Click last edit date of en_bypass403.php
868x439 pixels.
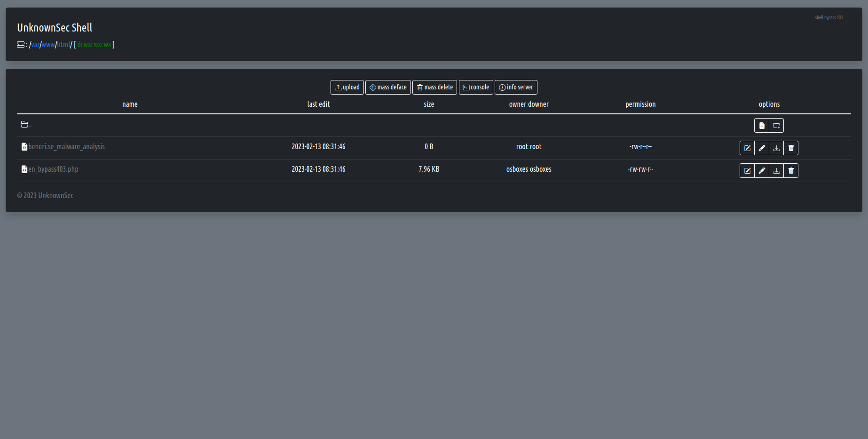pyautogui.click(x=318, y=169)
